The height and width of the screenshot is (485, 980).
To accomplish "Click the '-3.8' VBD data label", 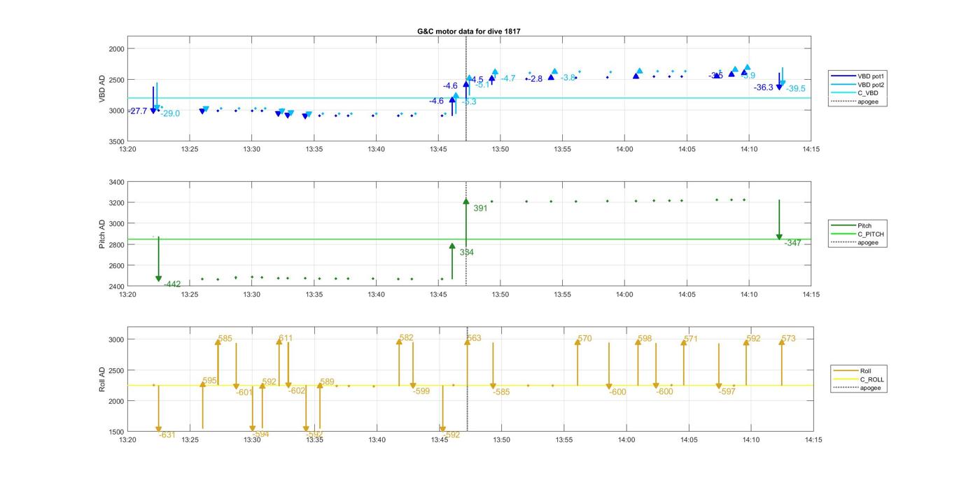I will [x=568, y=78].
